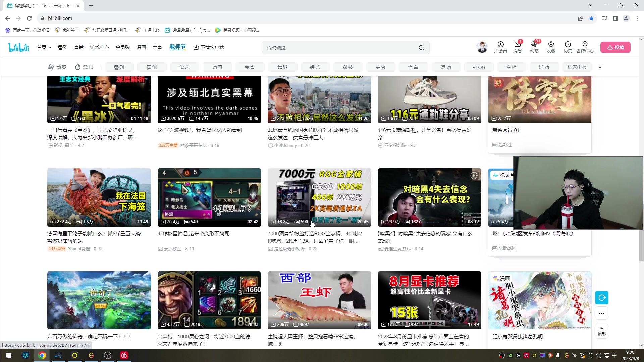Open uploader 小钟Johnny link
This screenshot has width=644, height=362.
click(285, 146)
